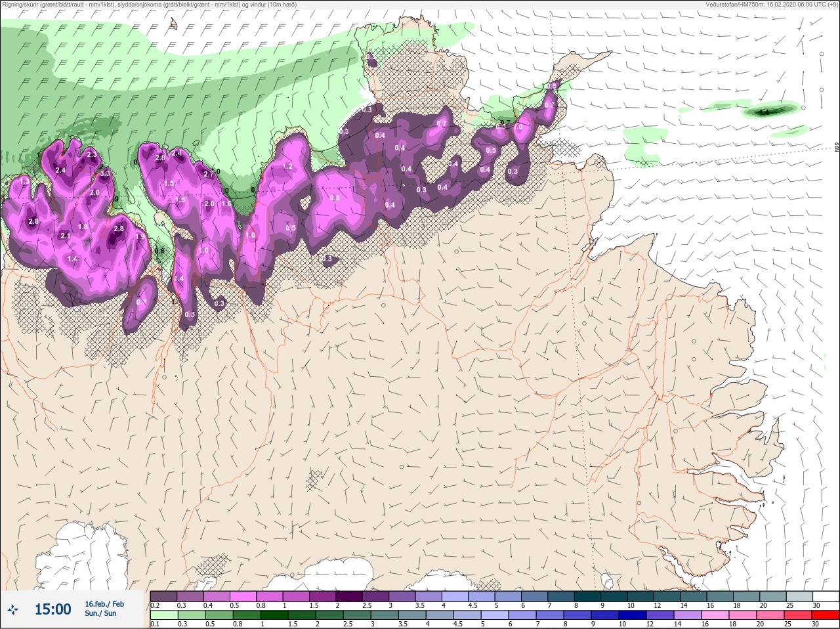The height and width of the screenshot is (629, 840).
Task: Pick the white 30 snow legend swatch
Action: pos(826,596)
